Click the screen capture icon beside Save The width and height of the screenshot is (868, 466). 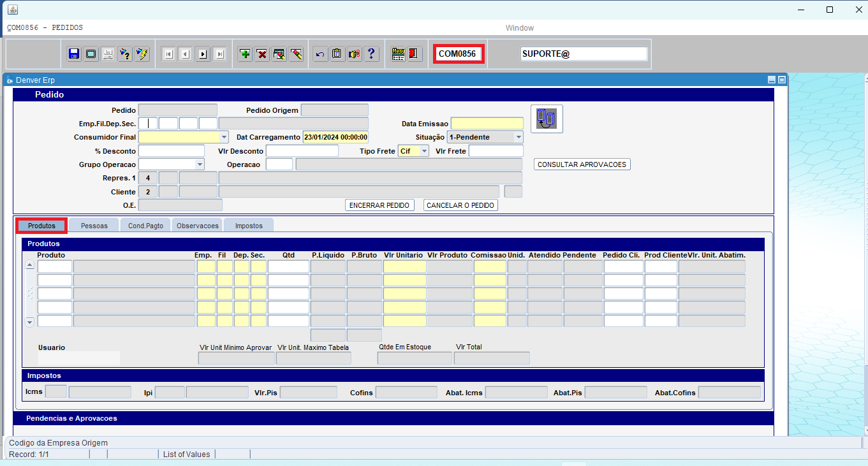pos(91,54)
